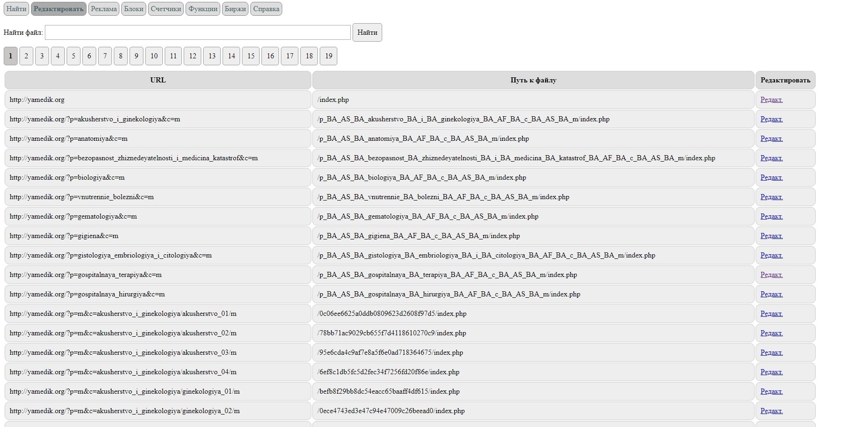Go to last pagination page 19
Screen dimensions: 868x427
click(x=329, y=56)
